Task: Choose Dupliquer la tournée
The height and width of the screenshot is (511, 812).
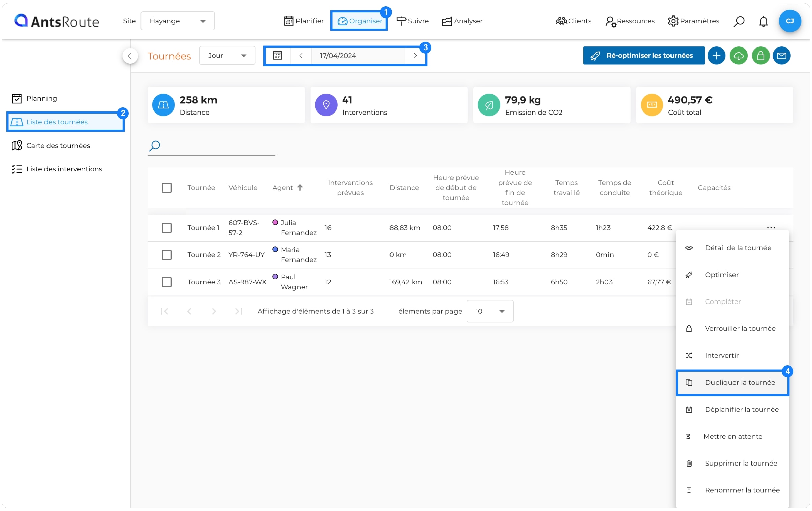Action: pos(732,383)
